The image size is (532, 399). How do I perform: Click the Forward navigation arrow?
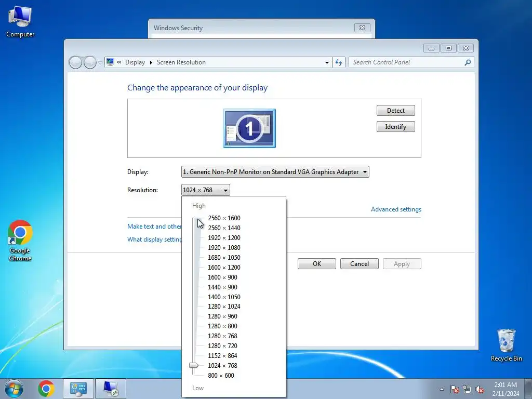tap(90, 62)
